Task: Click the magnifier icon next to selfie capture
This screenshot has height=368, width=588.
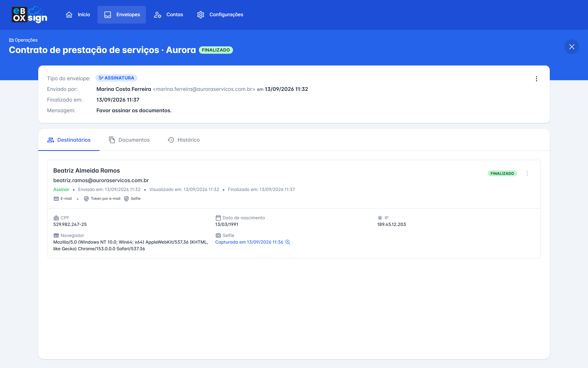Action: point(288,242)
